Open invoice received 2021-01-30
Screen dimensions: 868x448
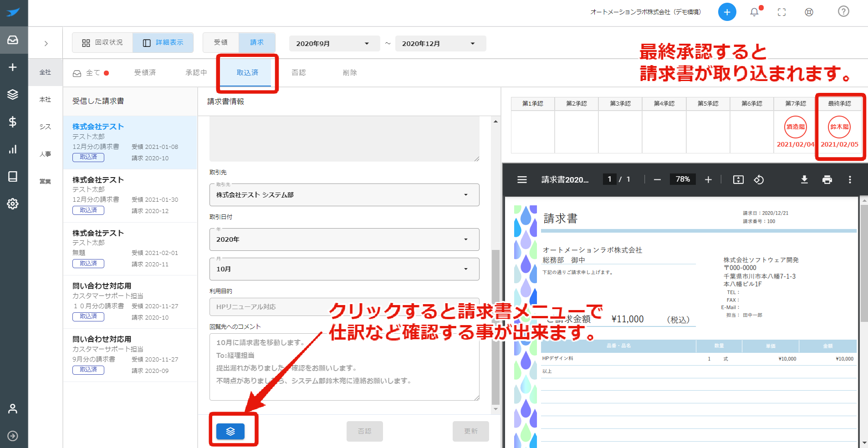click(130, 196)
